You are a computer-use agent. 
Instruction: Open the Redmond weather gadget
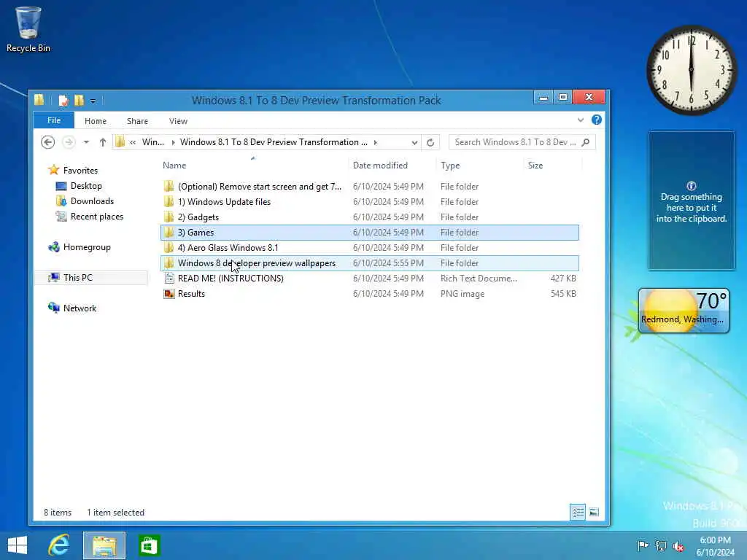tap(684, 311)
